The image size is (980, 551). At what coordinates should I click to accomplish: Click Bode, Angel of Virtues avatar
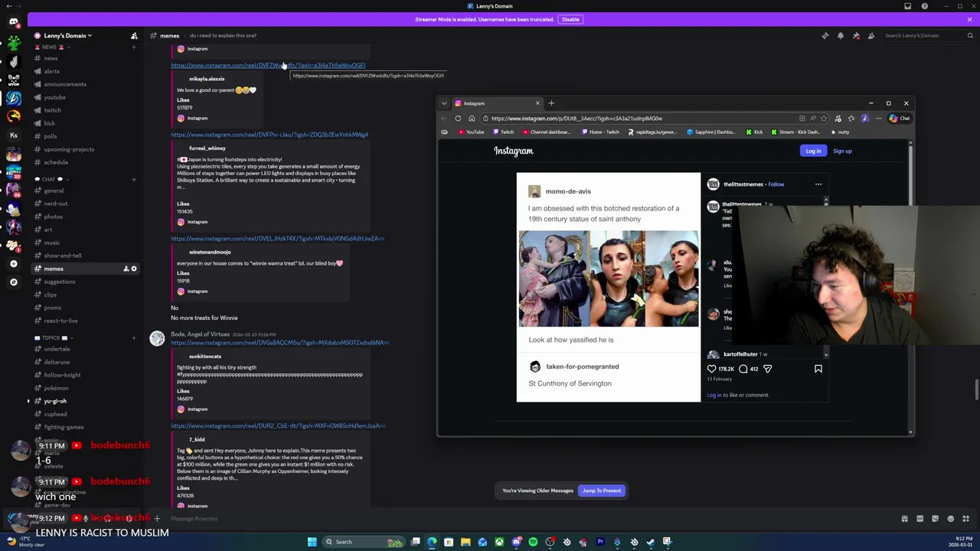[157, 339]
